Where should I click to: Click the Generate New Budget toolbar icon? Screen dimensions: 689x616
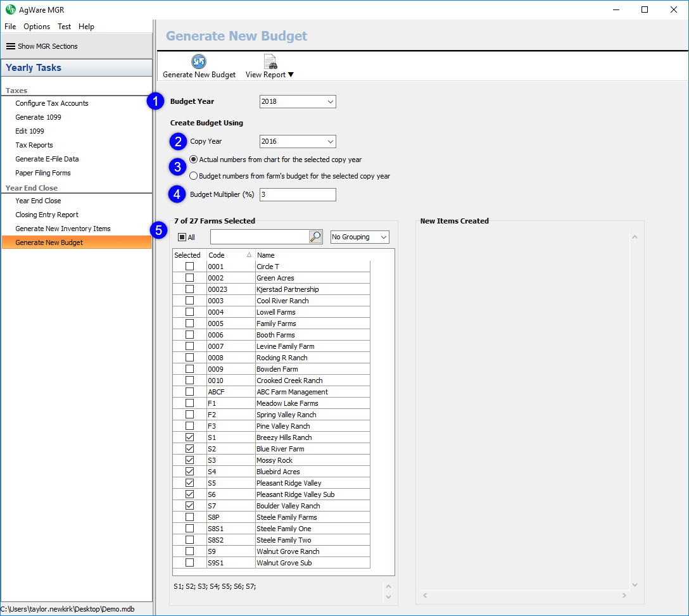pos(199,61)
